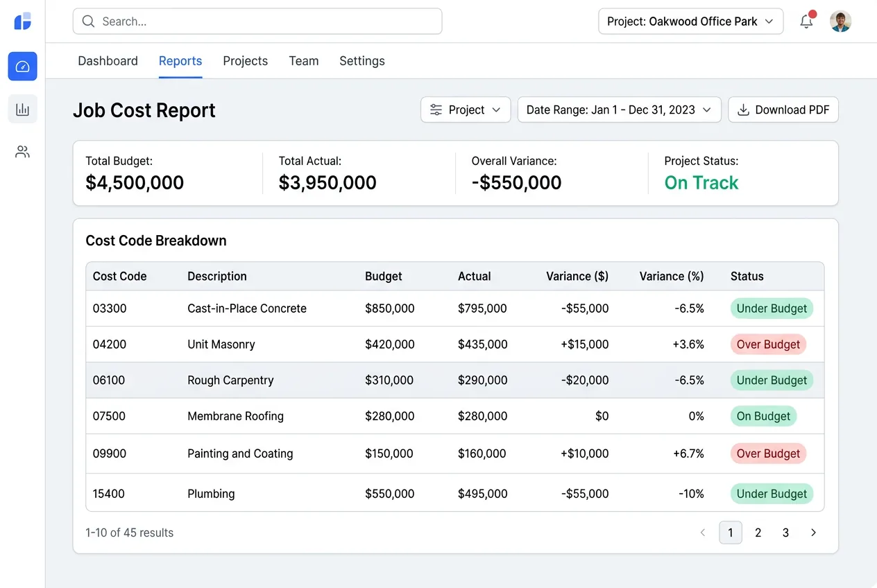Switch to the Dashboard tab

click(x=108, y=61)
